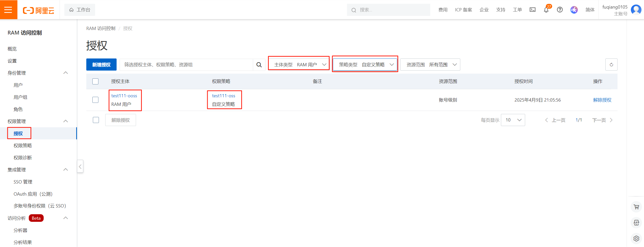Collapse the 权限管理 section
The height and width of the screenshot is (247, 644).
(66, 121)
